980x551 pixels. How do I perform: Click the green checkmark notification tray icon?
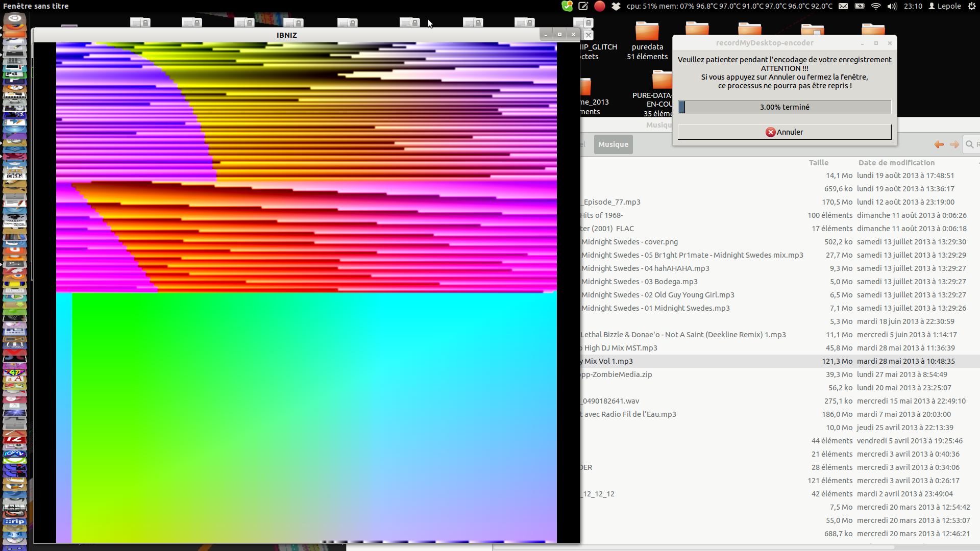(x=567, y=6)
